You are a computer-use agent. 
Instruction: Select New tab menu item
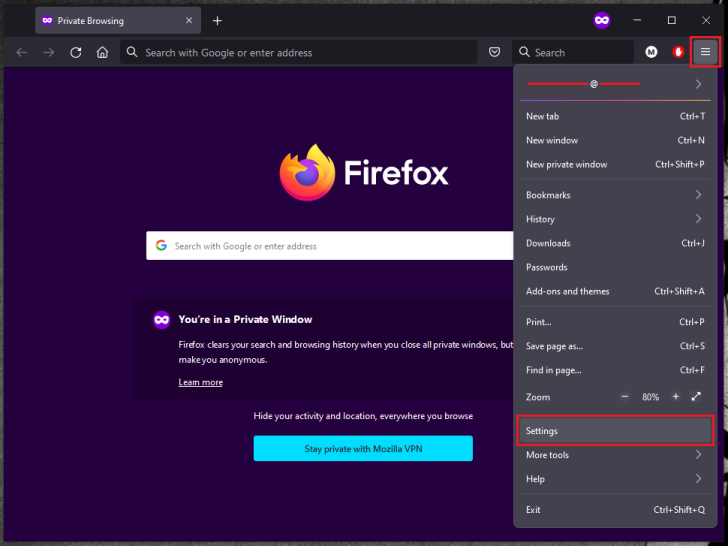click(615, 117)
